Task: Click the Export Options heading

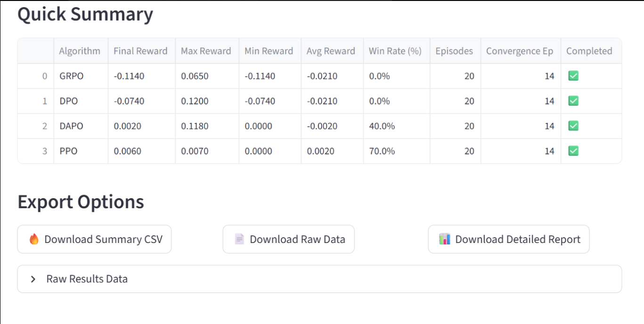Action: [81, 202]
